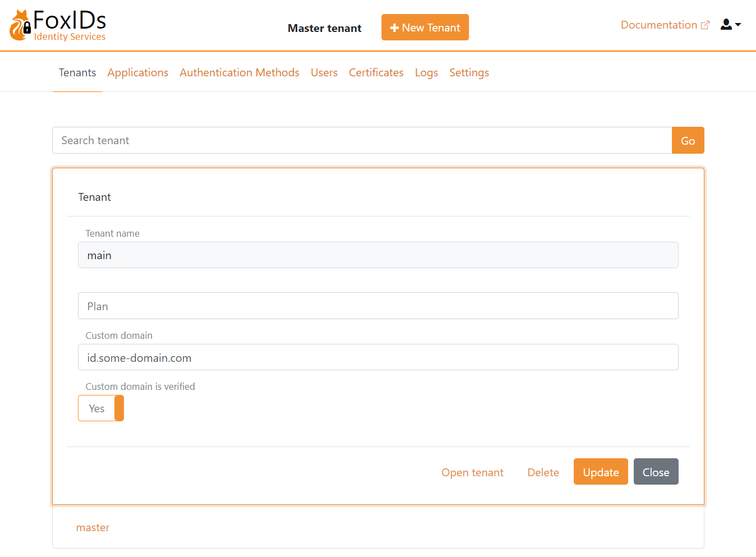Click the Open tenant link
Image resolution: width=756 pixels, height=557 pixels.
click(x=472, y=472)
